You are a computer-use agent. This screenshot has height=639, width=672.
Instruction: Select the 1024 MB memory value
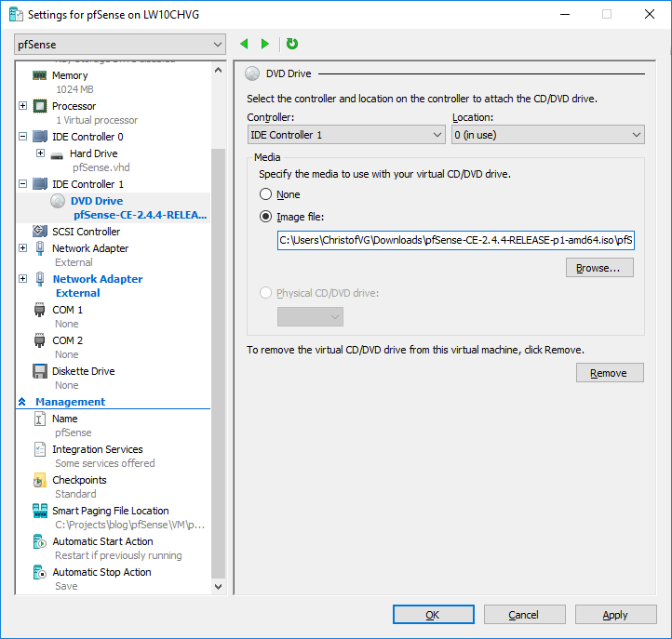pyautogui.click(x=74, y=89)
